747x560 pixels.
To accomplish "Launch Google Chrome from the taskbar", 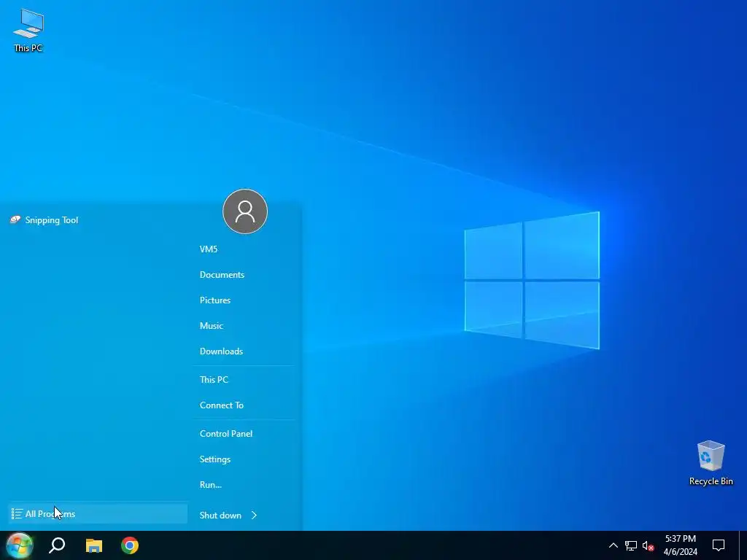I will [x=130, y=545].
